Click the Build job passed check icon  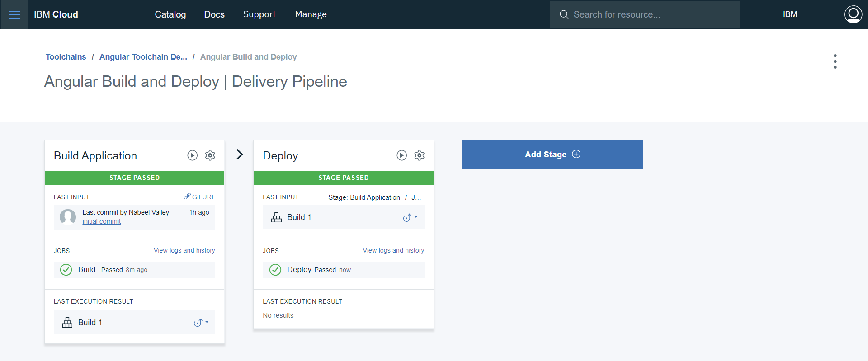(66, 270)
